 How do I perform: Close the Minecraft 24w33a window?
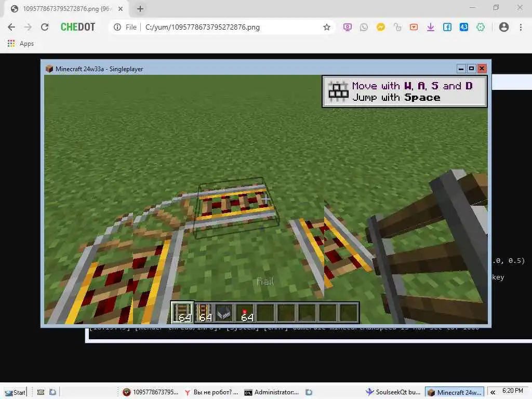pos(482,69)
